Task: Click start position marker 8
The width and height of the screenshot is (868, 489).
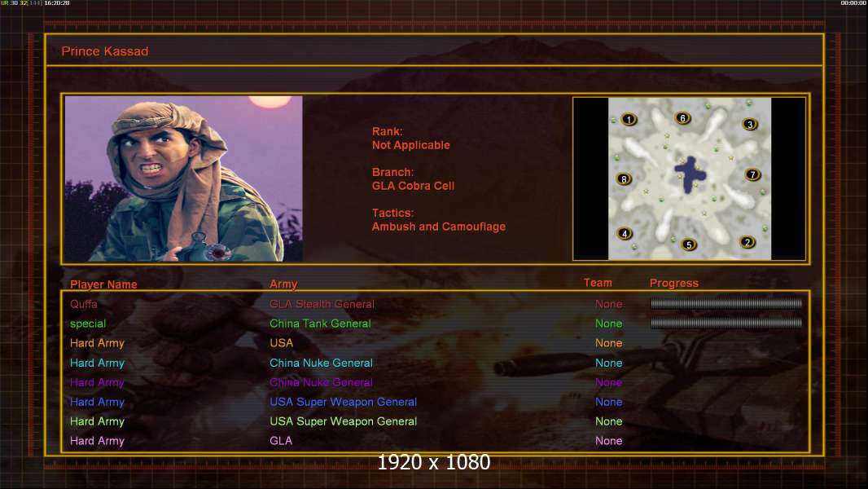Action: [x=624, y=178]
